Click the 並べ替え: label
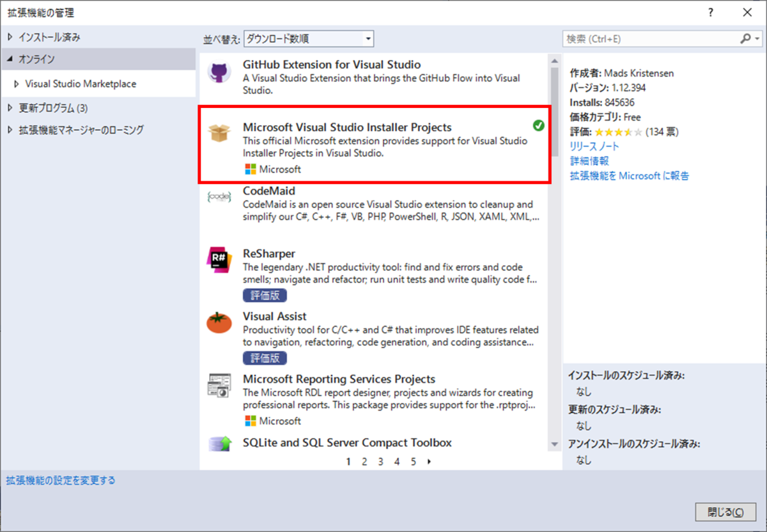The width and height of the screenshot is (767, 532). pyautogui.click(x=222, y=39)
